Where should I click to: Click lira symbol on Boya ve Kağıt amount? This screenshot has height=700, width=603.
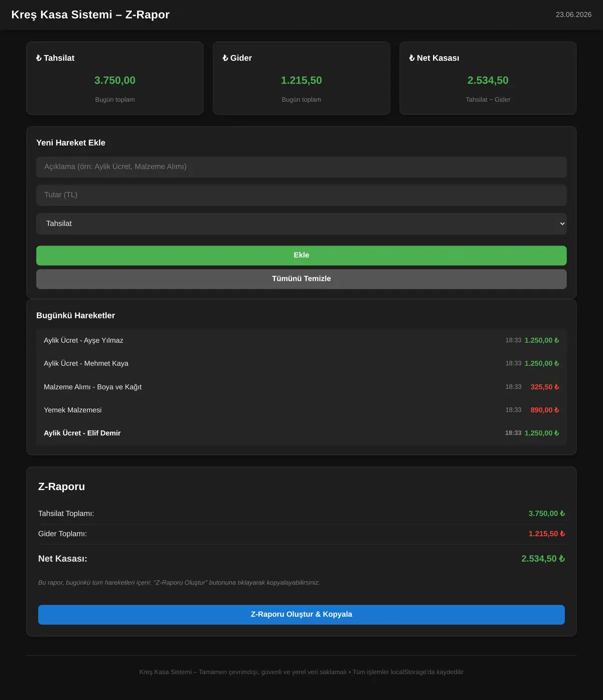point(556,387)
